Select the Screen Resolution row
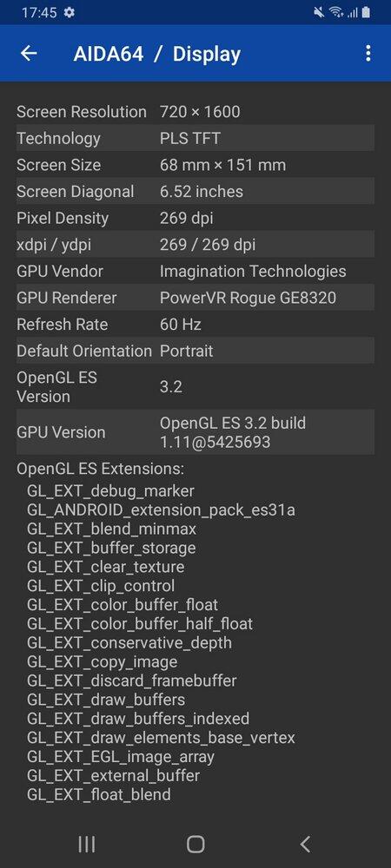391x868 pixels. [x=195, y=112]
